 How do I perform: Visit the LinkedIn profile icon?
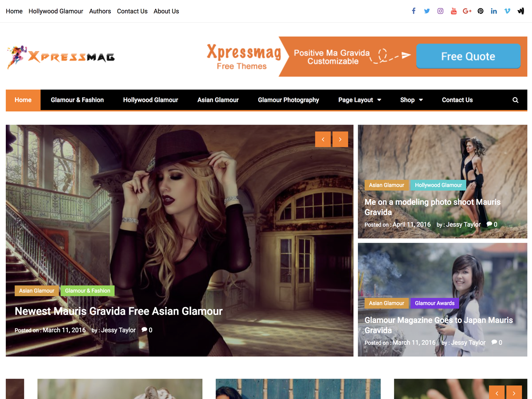pyautogui.click(x=493, y=11)
